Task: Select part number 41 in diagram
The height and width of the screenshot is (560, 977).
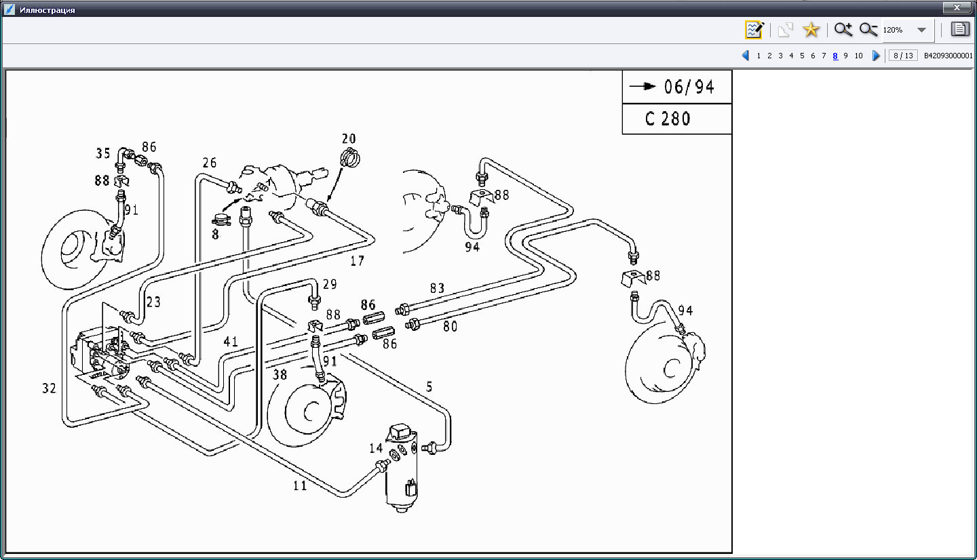Action: [231, 342]
